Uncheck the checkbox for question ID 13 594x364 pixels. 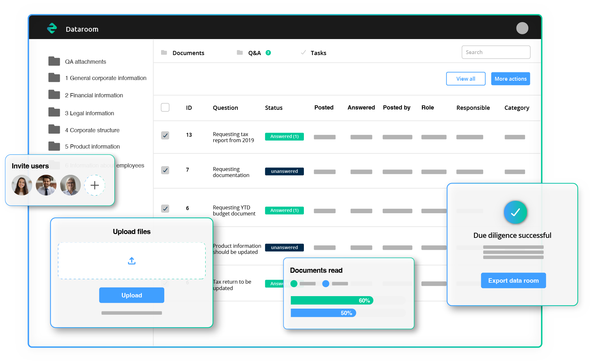click(x=165, y=135)
